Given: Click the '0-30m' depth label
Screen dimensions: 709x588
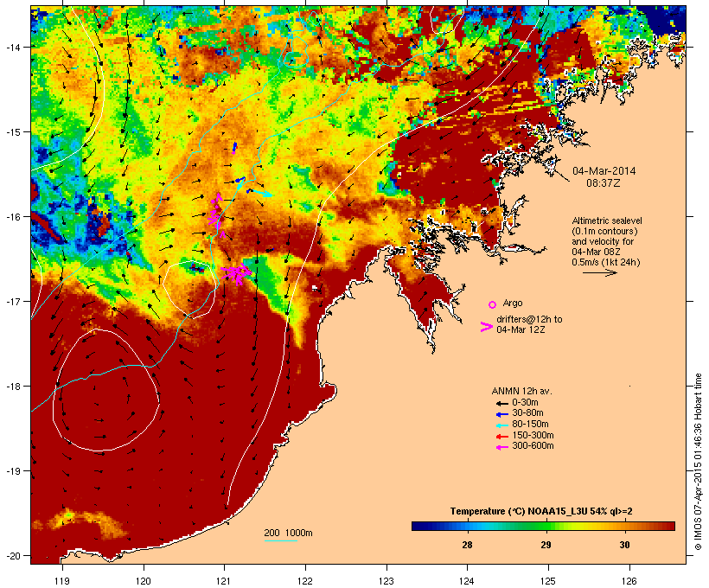Looking at the screenshot, I should click(x=525, y=403).
